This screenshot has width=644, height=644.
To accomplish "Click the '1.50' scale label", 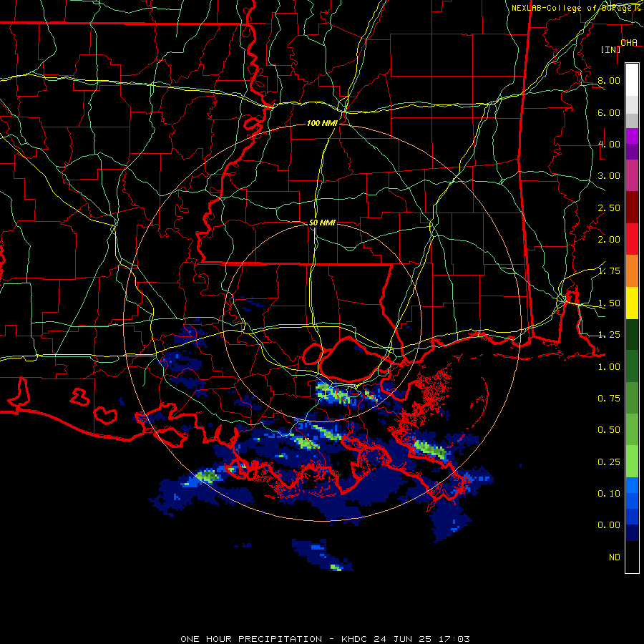I will (609, 303).
